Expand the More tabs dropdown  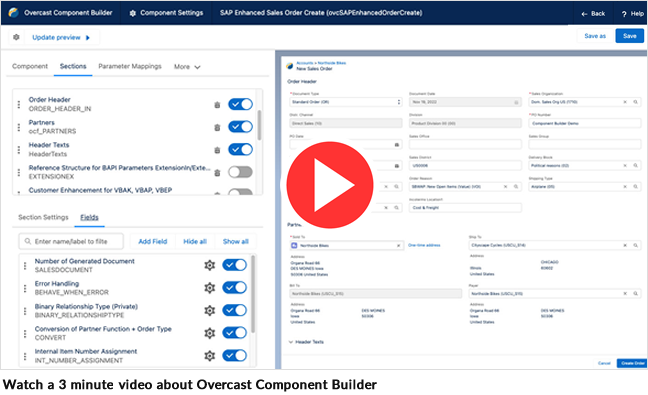coord(187,67)
